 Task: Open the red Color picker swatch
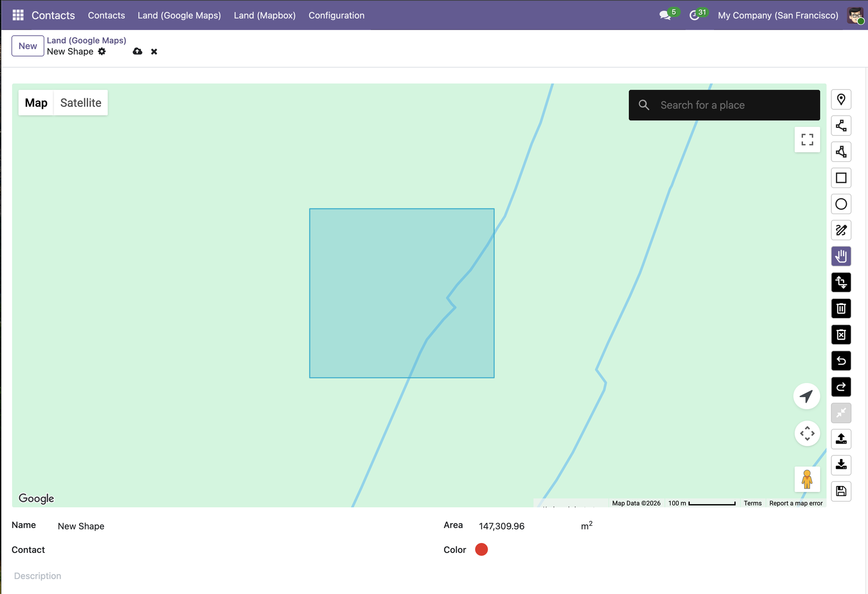[x=481, y=550]
